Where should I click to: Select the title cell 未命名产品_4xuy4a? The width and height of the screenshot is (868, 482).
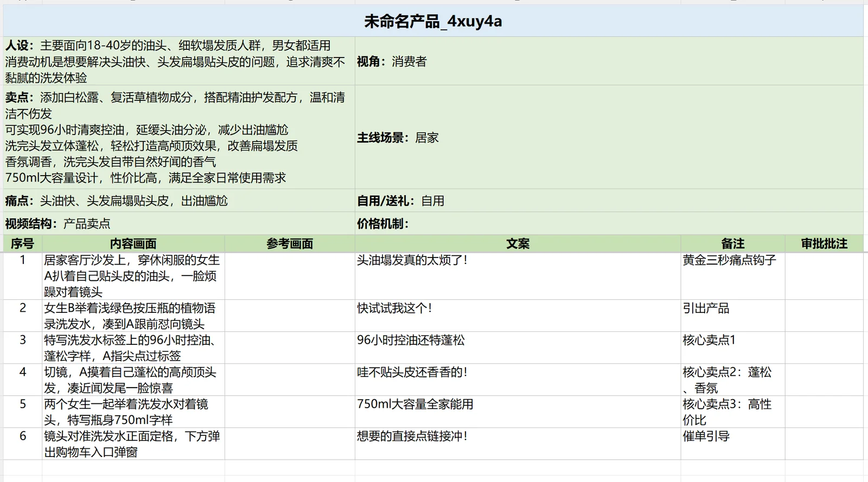[x=433, y=21]
